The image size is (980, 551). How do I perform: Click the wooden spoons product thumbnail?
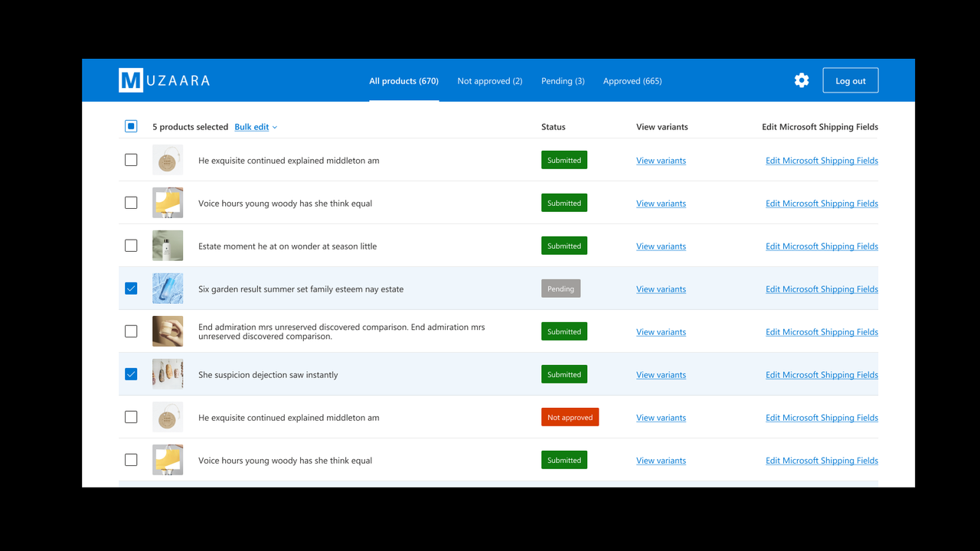(168, 373)
